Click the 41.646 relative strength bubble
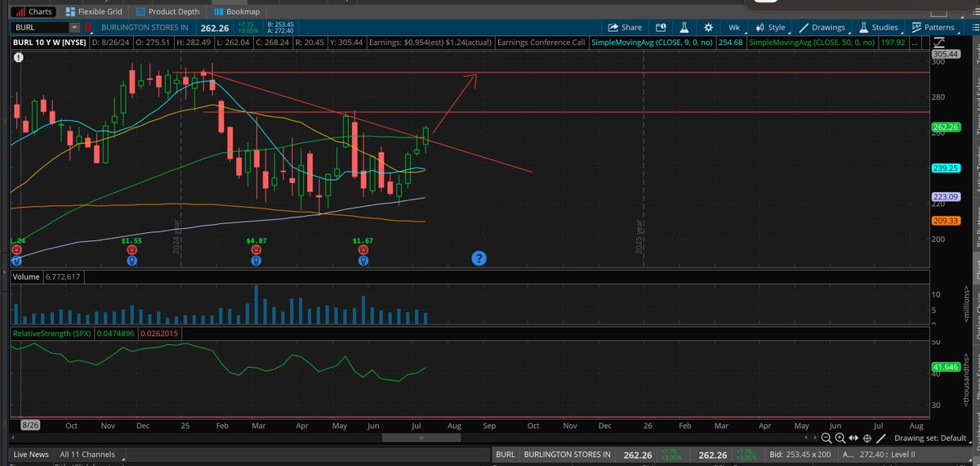 (946, 369)
